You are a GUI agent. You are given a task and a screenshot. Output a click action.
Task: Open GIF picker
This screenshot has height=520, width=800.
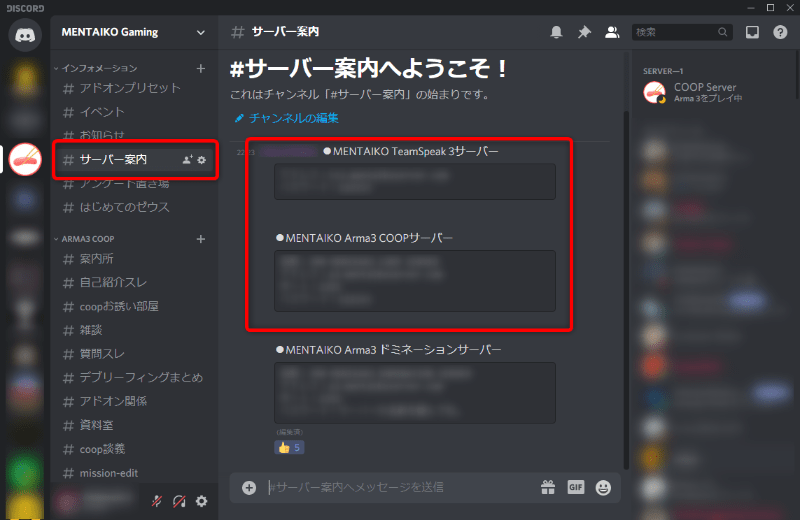(576, 487)
